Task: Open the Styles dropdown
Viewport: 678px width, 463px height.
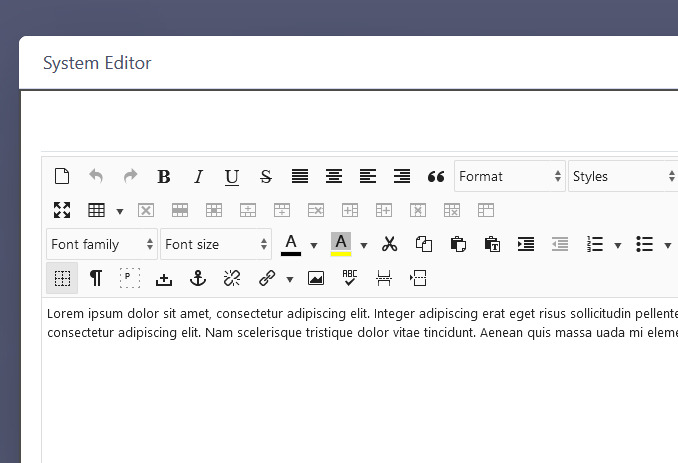Action: 622,177
